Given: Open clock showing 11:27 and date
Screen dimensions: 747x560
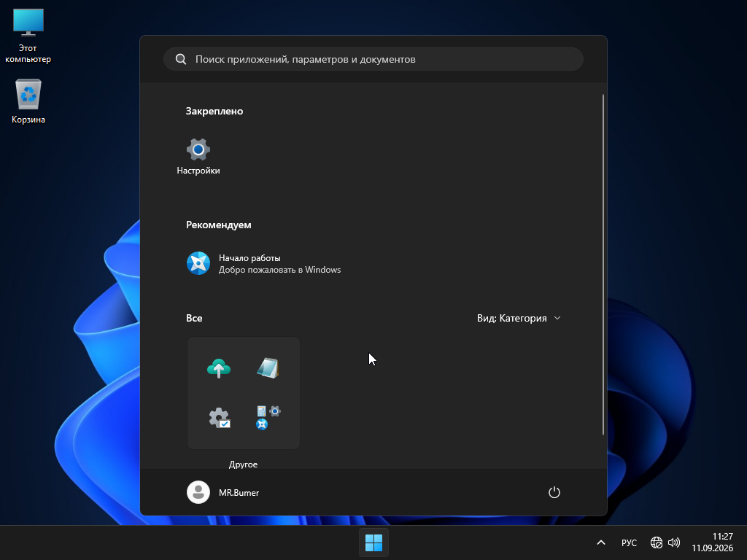Looking at the screenshot, I should [712, 542].
